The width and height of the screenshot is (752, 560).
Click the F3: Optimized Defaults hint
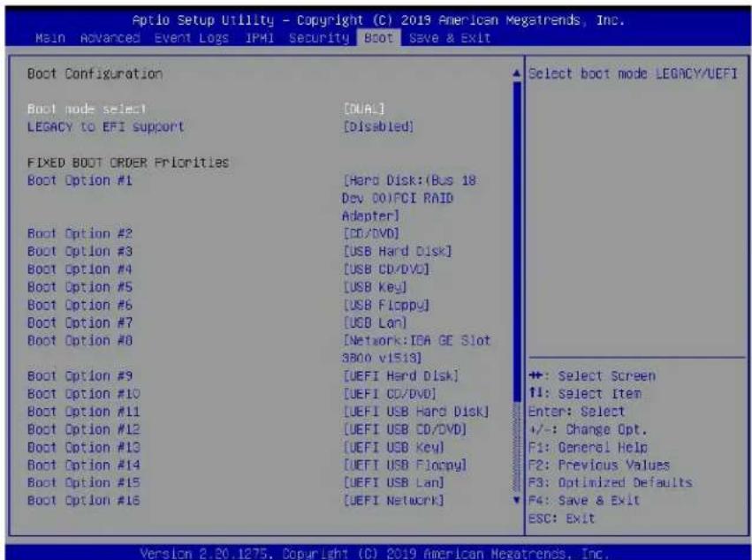[610, 483]
